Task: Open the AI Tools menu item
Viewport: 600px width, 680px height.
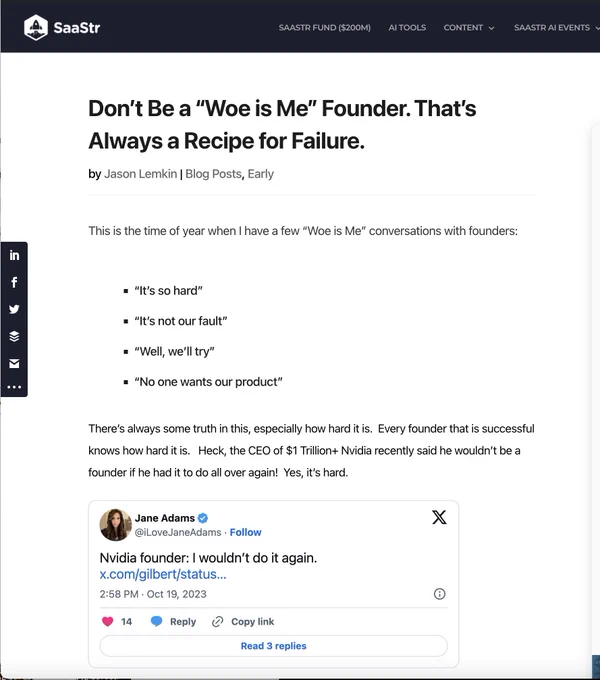Action: coord(407,27)
